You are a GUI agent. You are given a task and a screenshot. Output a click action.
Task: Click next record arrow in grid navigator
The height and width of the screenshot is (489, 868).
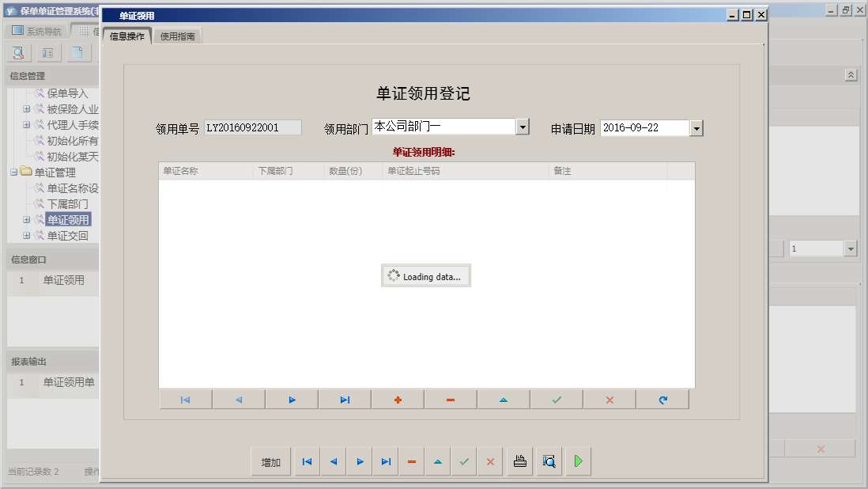coord(292,400)
